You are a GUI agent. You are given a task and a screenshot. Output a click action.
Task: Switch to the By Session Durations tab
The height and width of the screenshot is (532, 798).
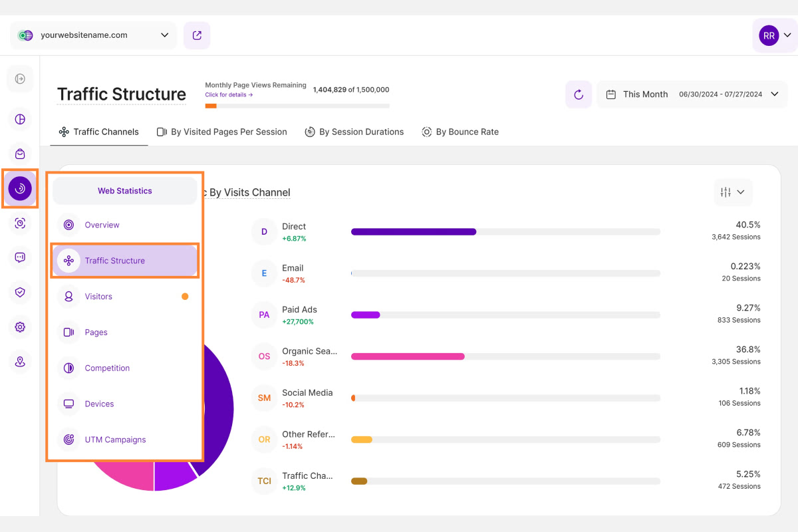(354, 132)
